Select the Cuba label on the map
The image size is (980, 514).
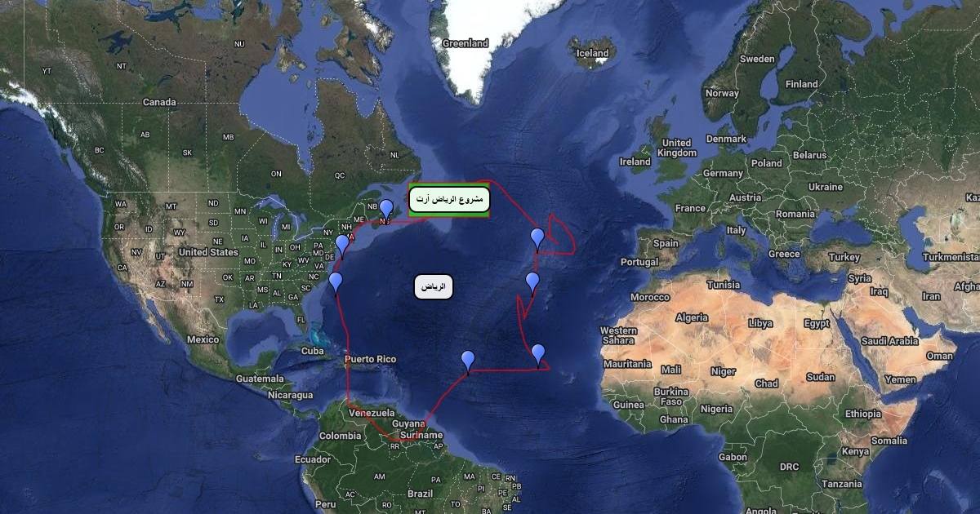click(x=313, y=351)
